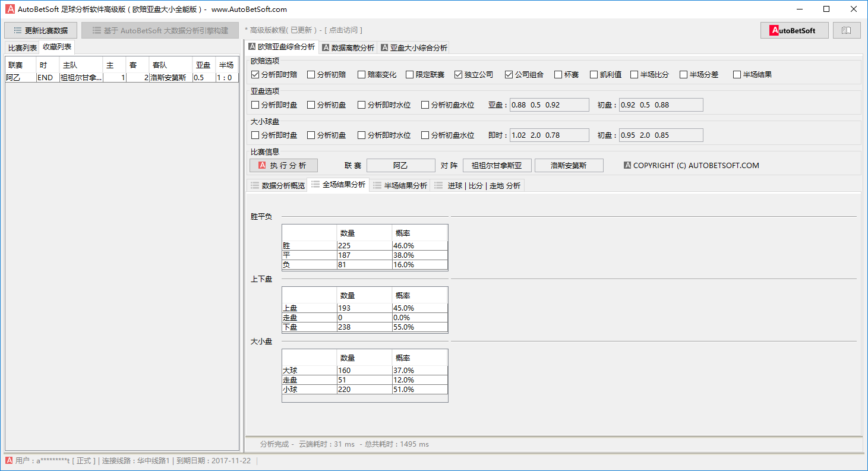Click the 祖祖尔甘拿斯亚 home team button
Image resolution: width=868 pixels, height=471 pixels.
click(497, 165)
